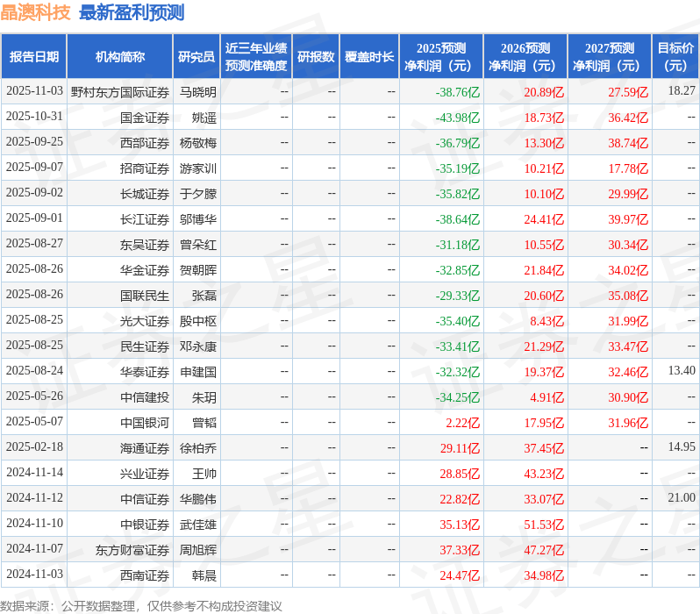Screen dimensions: 700x614
Task: Select analyst 马晓明 in the table
Action: click(x=197, y=92)
